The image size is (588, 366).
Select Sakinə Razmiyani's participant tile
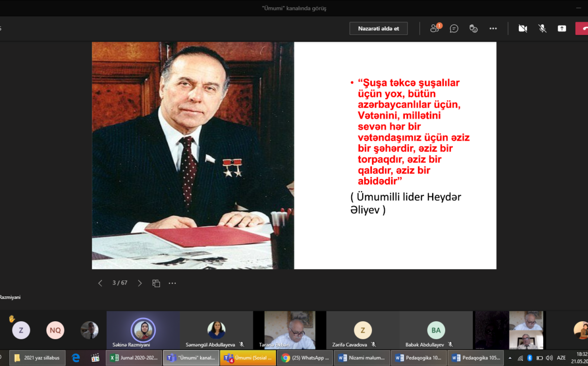[x=143, y=330]
